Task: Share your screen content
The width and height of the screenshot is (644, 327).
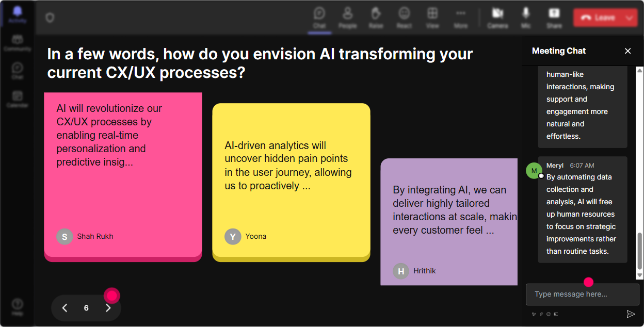Action: (x=554, y=18)
